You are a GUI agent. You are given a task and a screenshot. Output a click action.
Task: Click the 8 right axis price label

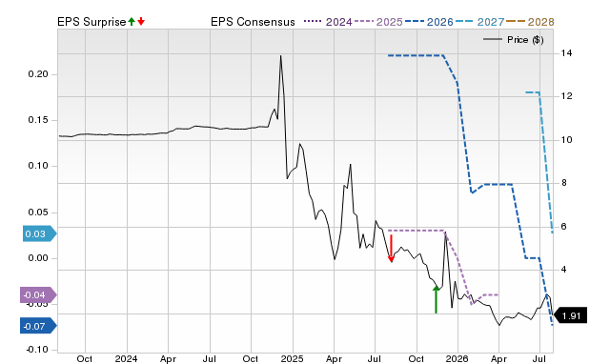(x=563, y=183)
